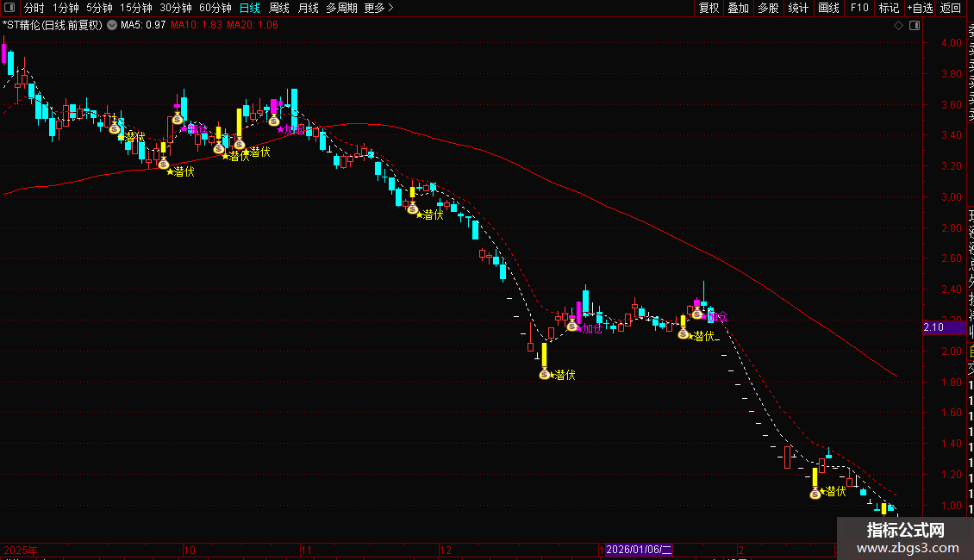The image size is (974, 560).
Task: Select the 60分钟 period
Action: tap(215, 8)
